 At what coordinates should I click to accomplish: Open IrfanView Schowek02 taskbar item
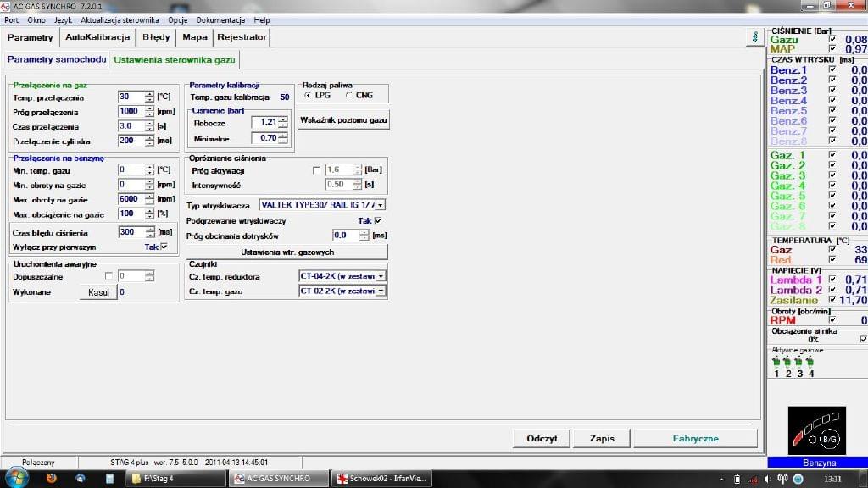click(381, 479)
